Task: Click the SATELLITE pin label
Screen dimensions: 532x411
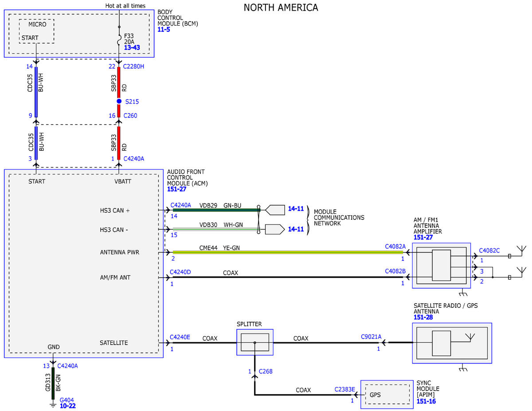Action: [x=114, y=343]
